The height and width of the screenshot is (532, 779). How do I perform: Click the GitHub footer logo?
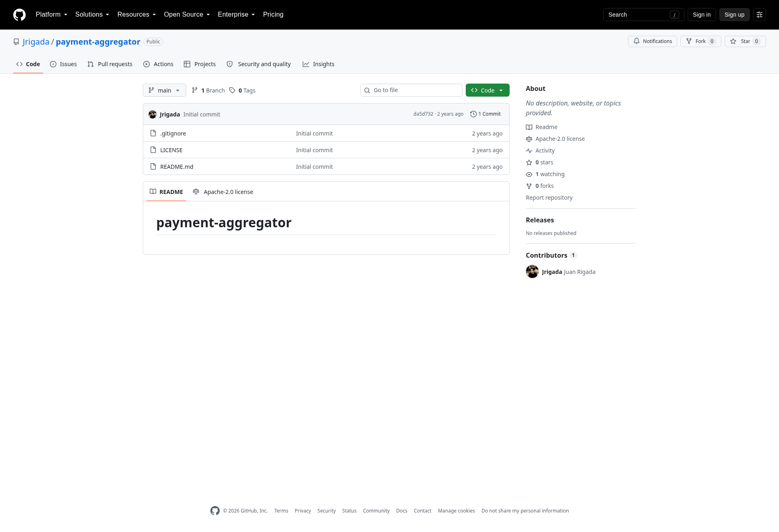click(215, 511)
